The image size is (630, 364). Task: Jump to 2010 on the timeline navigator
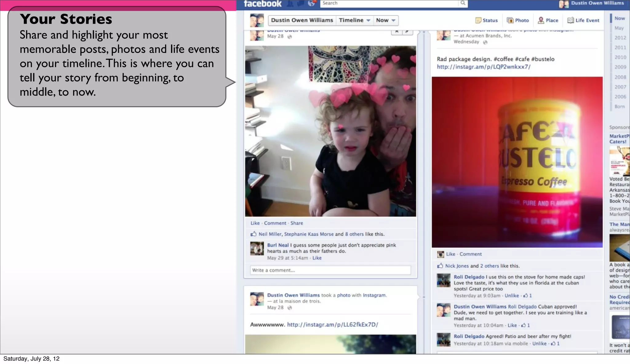click(x=620, y=57)
